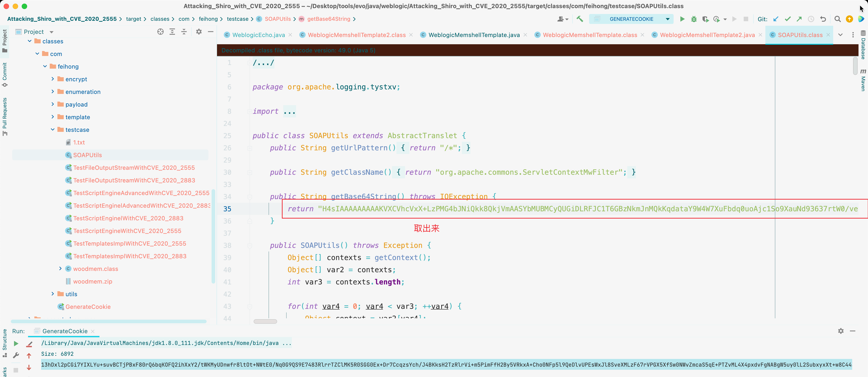Open the GENERATECOOKIE run configuration dropdown
The height and width of the screenshot is (377, 868).
667,19
